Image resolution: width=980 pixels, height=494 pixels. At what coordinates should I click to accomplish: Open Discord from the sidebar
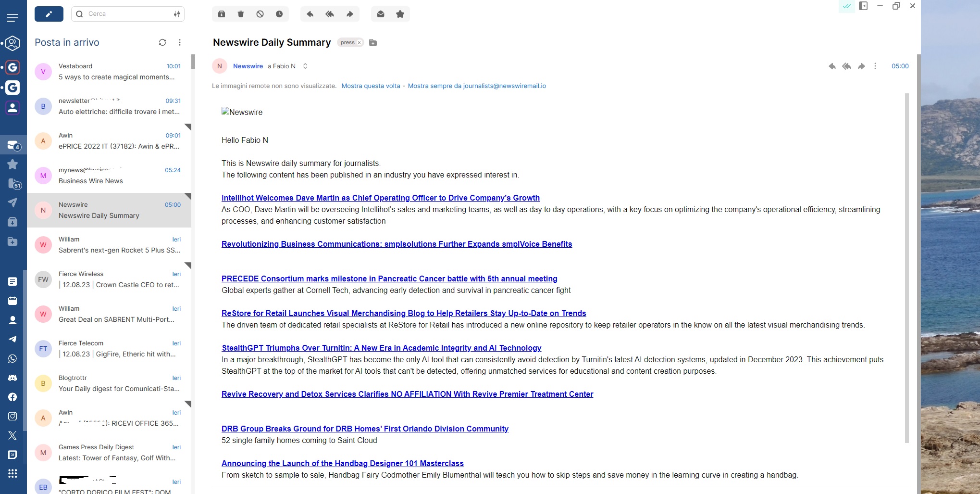12,378
